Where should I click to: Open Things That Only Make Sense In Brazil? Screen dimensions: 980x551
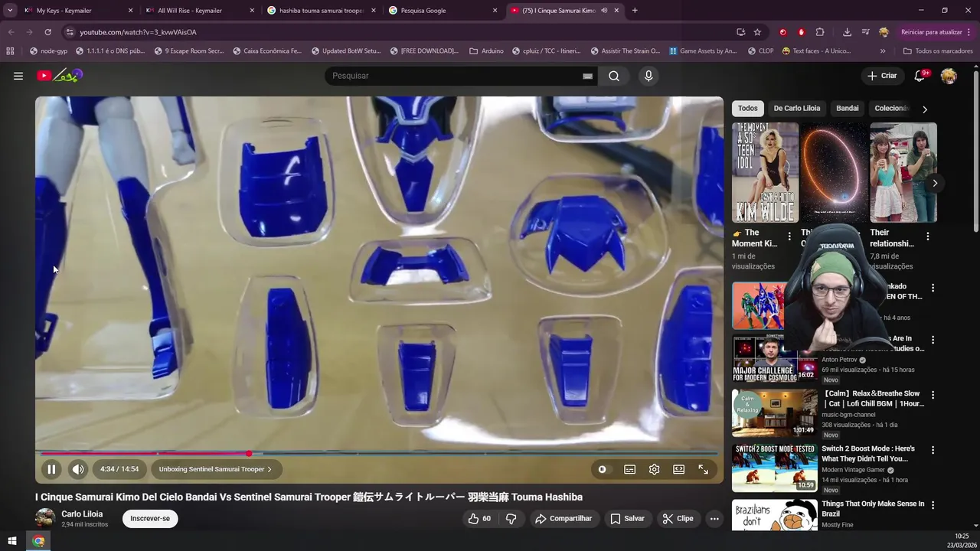pyautogui.click(x=873, y=508)
